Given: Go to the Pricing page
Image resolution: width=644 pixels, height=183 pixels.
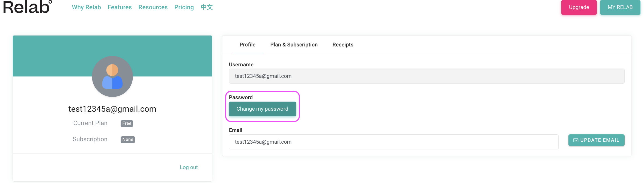Looking at the screenshot, I should [x=184, y=7].
